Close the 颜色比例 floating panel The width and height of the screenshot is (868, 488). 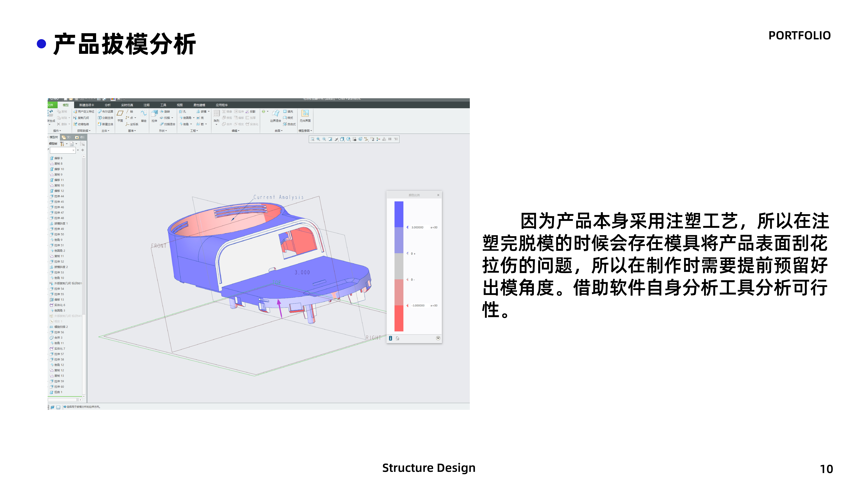click(438, 195)
